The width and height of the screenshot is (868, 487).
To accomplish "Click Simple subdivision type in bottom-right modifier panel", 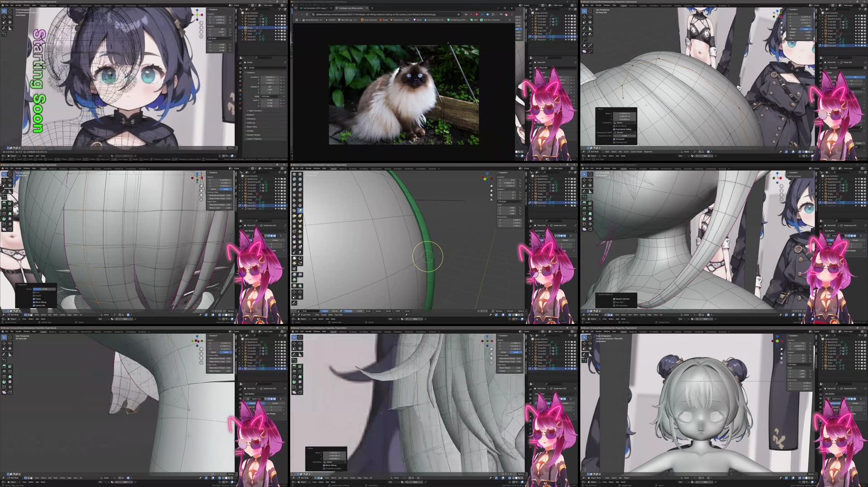I will pos(857,403).
